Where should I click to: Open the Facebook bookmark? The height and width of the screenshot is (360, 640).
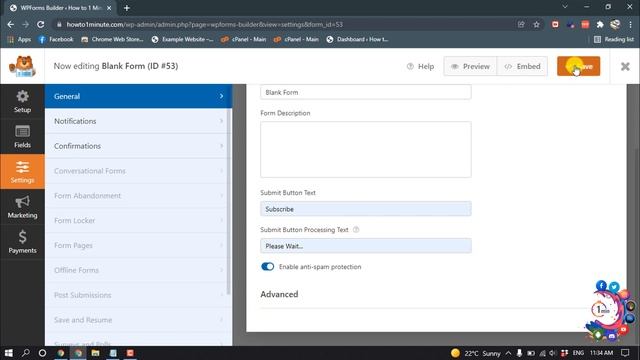(x=56, y=40)
